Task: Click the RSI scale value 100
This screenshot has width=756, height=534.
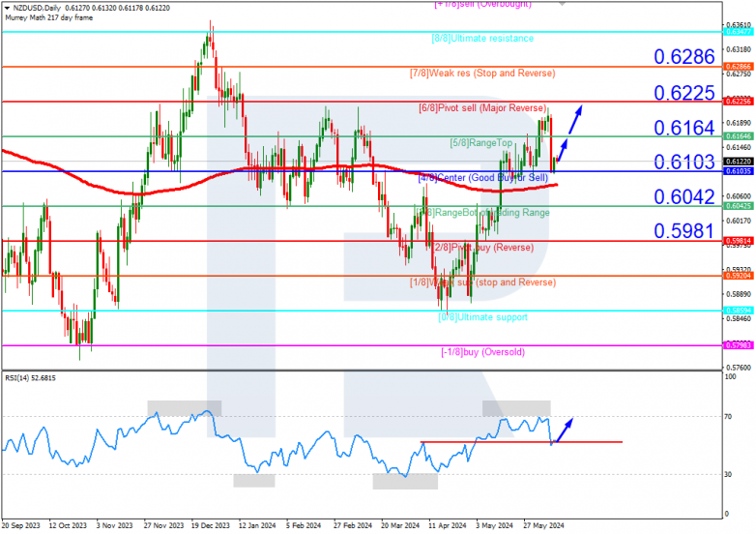Action: (x=731, y=376)
